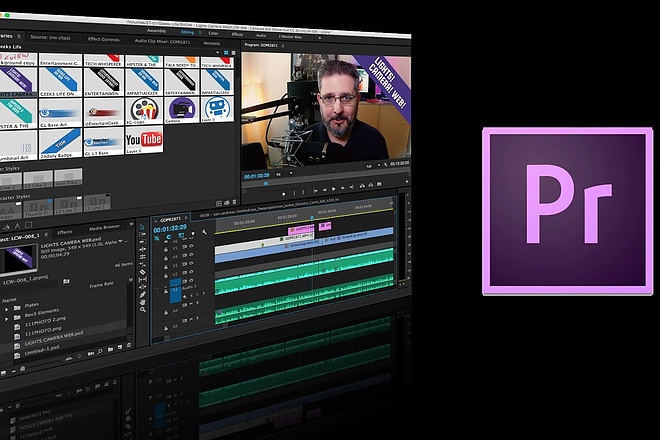660x440 pixels.
Task: Toggle lock on track A4
Action: (x=166, y=312)
